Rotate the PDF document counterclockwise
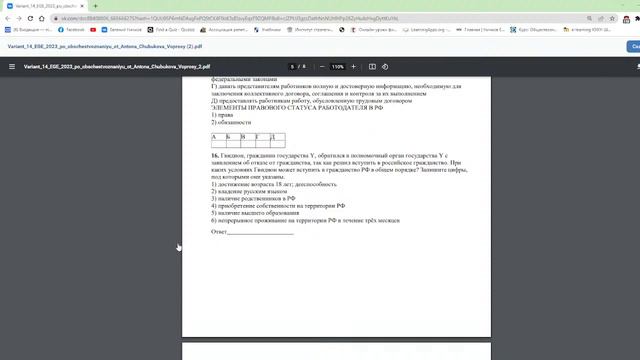640x360 pixels. [385, 67]
